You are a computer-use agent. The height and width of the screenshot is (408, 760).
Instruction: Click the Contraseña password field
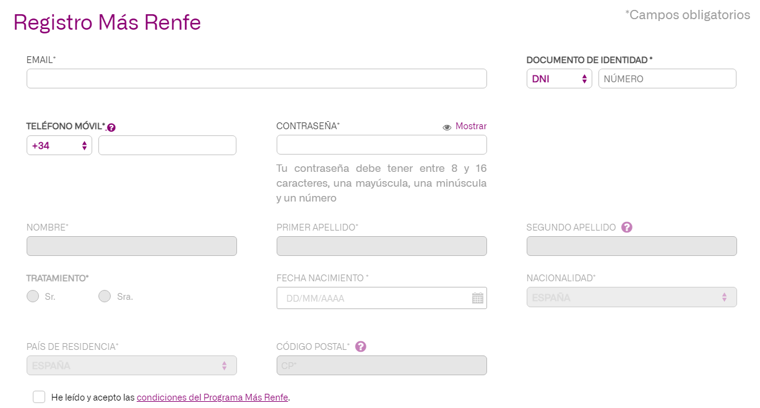pos(381,146)
